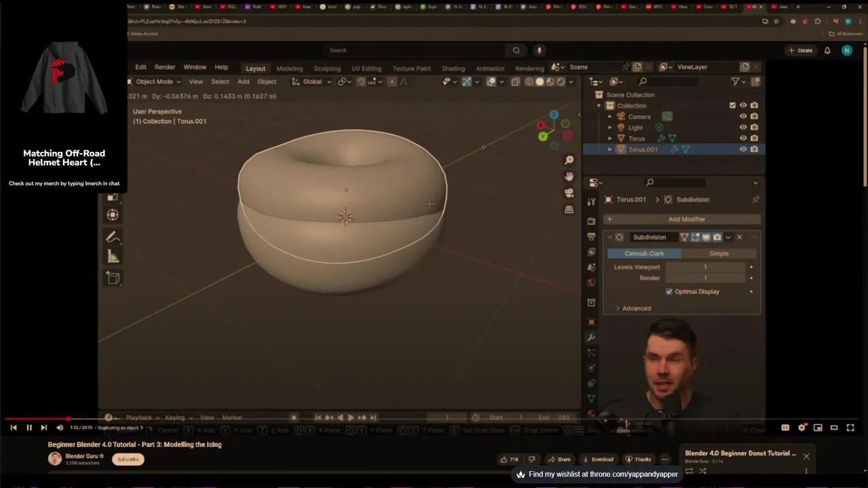Open the Subdivision modifier extras dropdown arrow
The image size is (868, 488).
(x=728, y=237)
